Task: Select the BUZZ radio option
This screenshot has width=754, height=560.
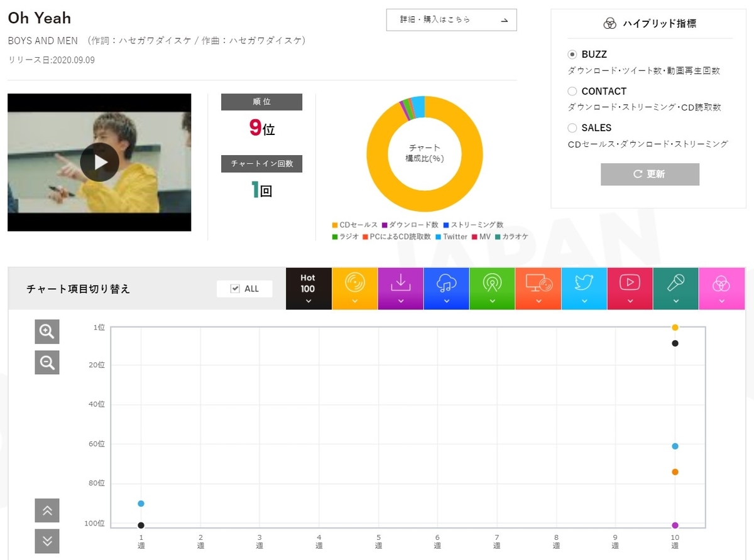Action: pos(572,55)
